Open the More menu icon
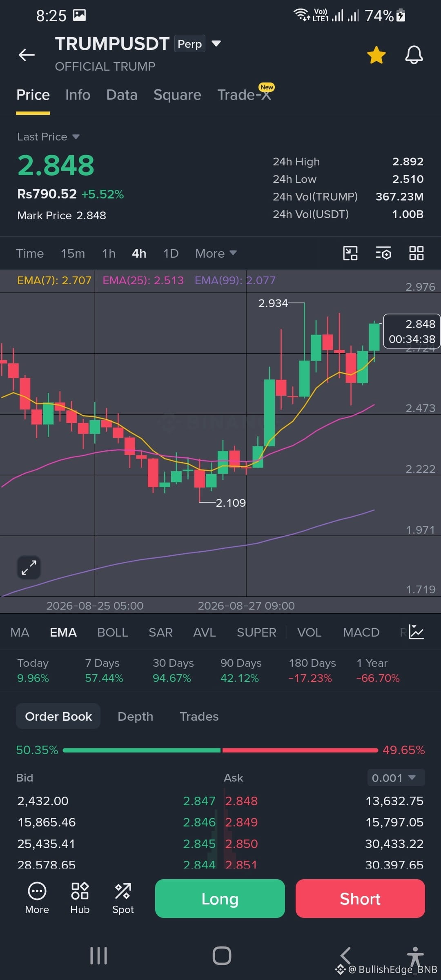Screen dimensions: 441x980 pyautogui.click(x=37, y=898)
